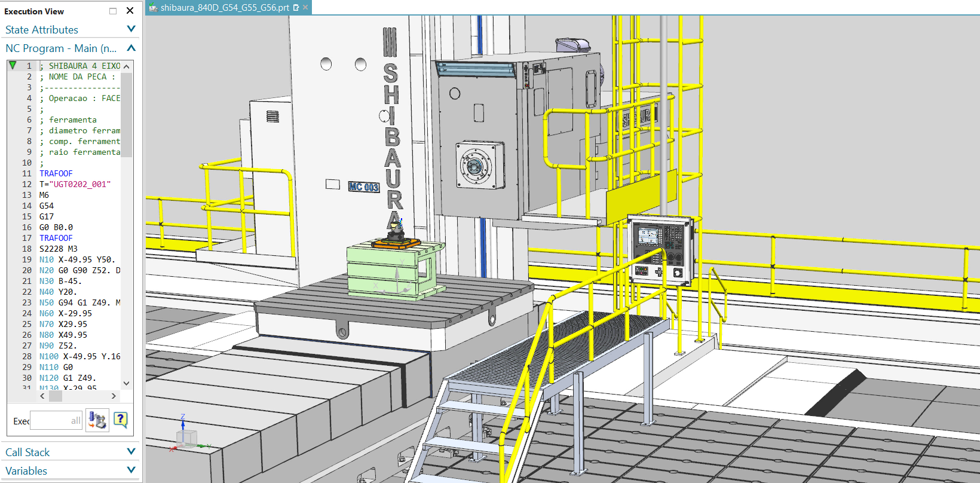This screenshot has width=980, height=483.
Task: Open the help question mark icon
Action: tap(120, 420)
